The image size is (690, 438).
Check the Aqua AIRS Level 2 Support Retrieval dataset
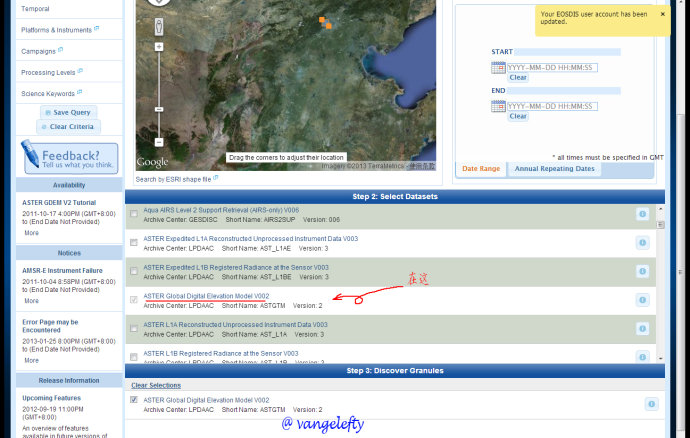coord(134,214)
